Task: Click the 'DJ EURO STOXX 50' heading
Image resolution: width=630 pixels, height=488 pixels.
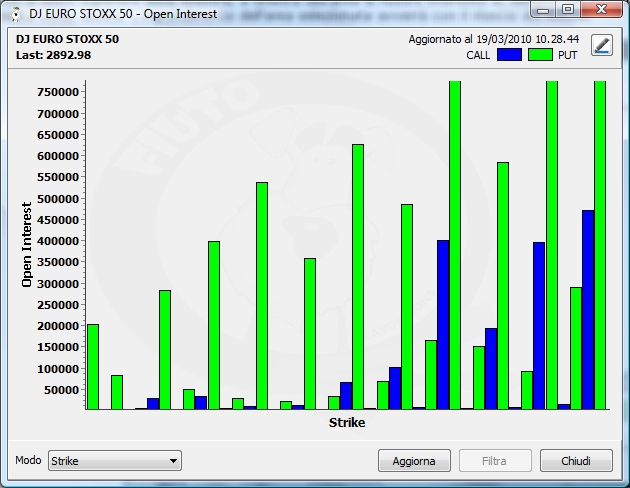Action: click(x=68, y=39)
